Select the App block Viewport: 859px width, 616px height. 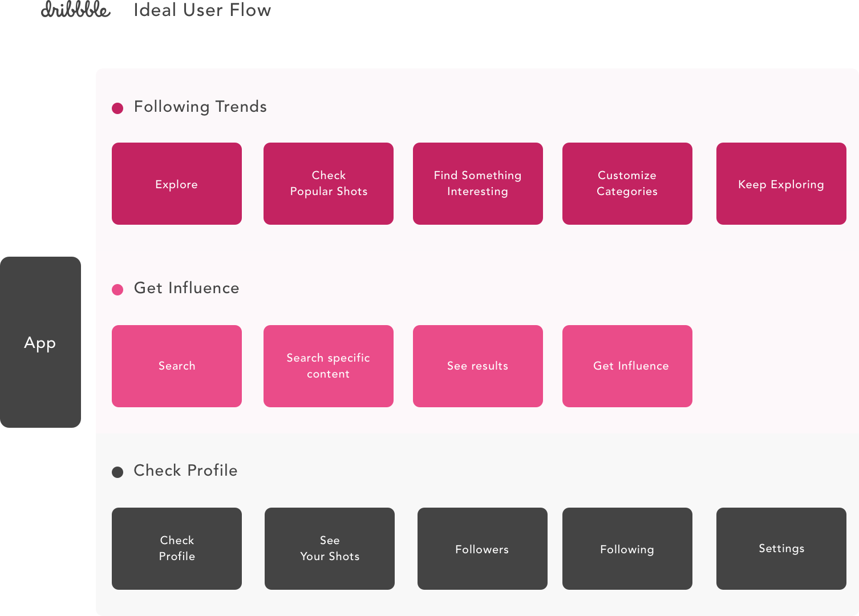click(40, 342)
